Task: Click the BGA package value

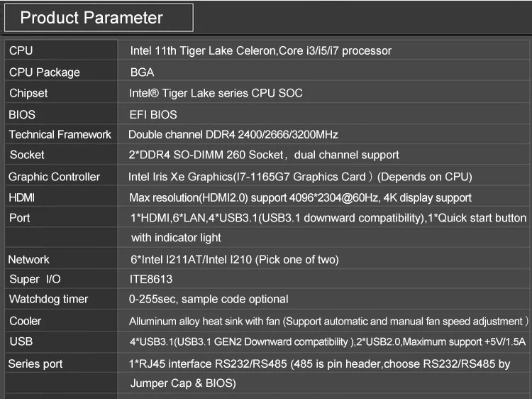Action: tap(143, 72)
